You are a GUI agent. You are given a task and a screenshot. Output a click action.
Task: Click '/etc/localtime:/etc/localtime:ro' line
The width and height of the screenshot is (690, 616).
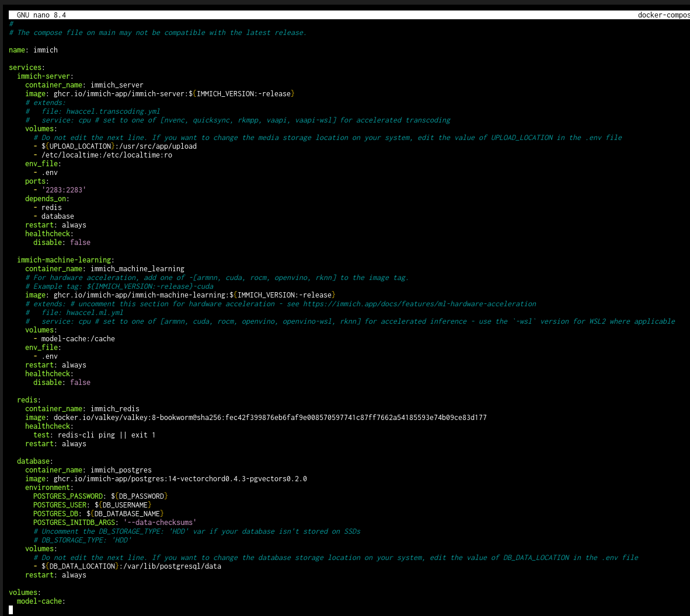pos(103,155)
